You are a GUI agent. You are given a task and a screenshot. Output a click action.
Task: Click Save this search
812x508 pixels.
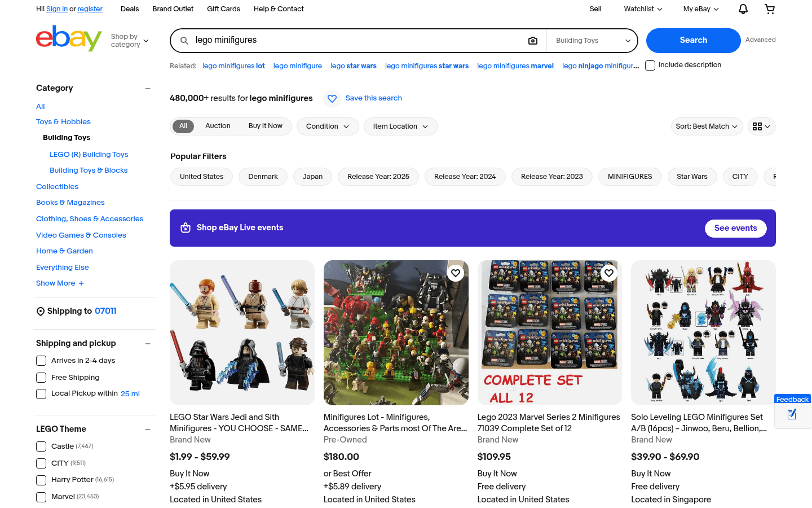[373, 98]
